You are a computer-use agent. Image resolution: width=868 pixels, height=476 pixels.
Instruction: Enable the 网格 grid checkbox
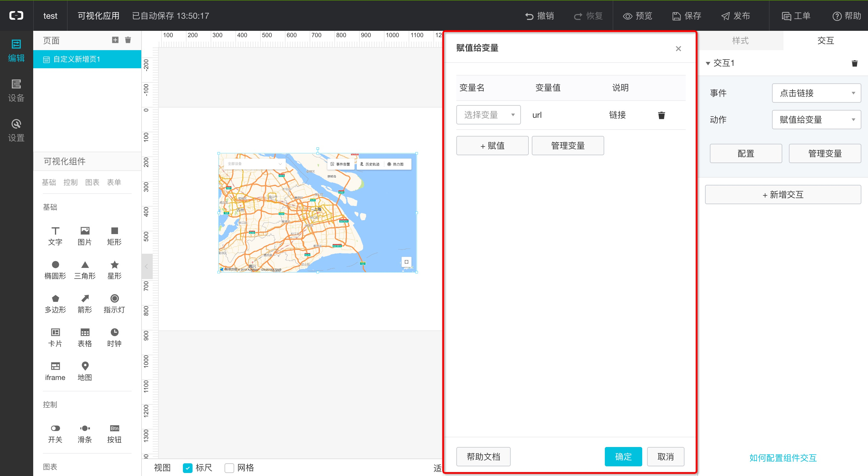[x=229, y=468]
